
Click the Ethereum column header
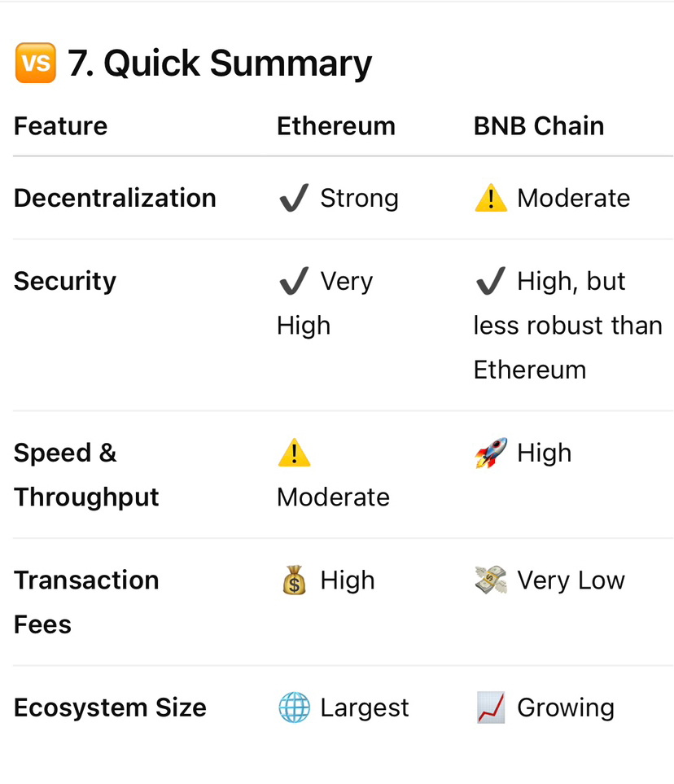tap(336, 126)
